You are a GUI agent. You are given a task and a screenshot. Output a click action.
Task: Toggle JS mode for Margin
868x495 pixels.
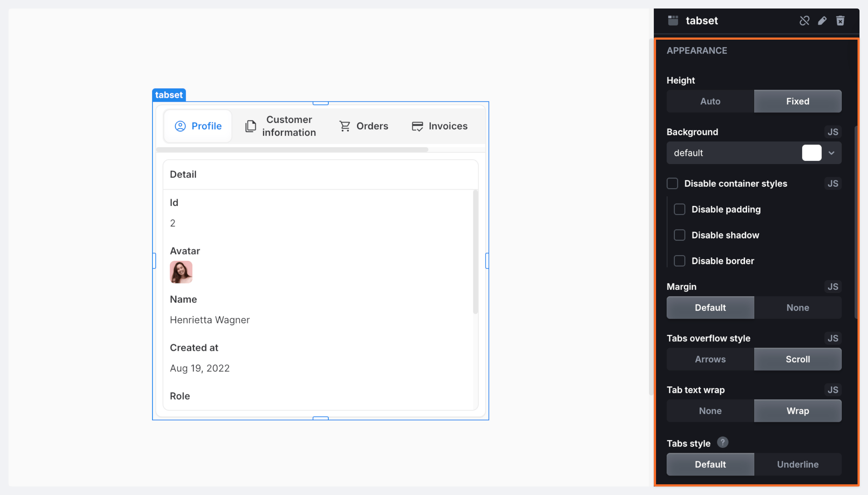click(x=833, y=287)
